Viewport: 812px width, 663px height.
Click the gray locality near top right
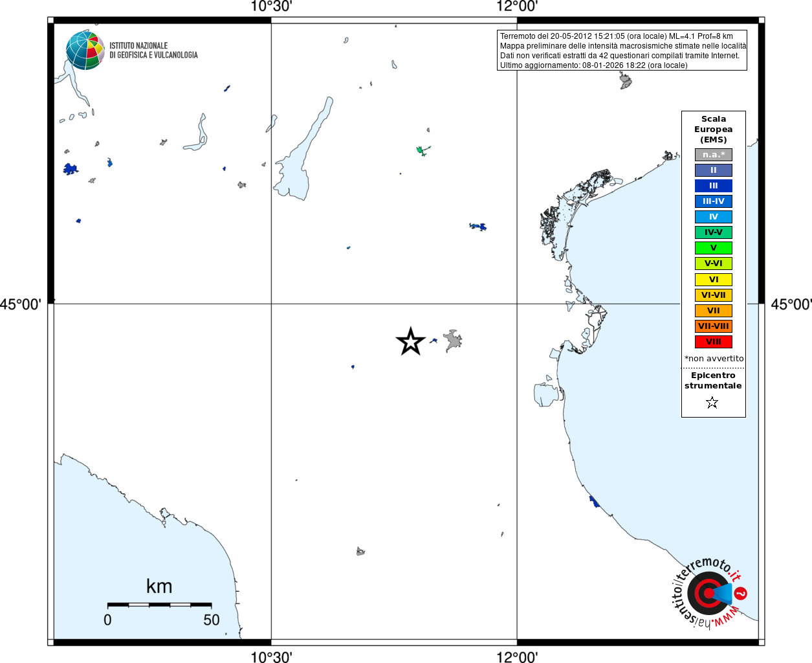coord(625,81)
